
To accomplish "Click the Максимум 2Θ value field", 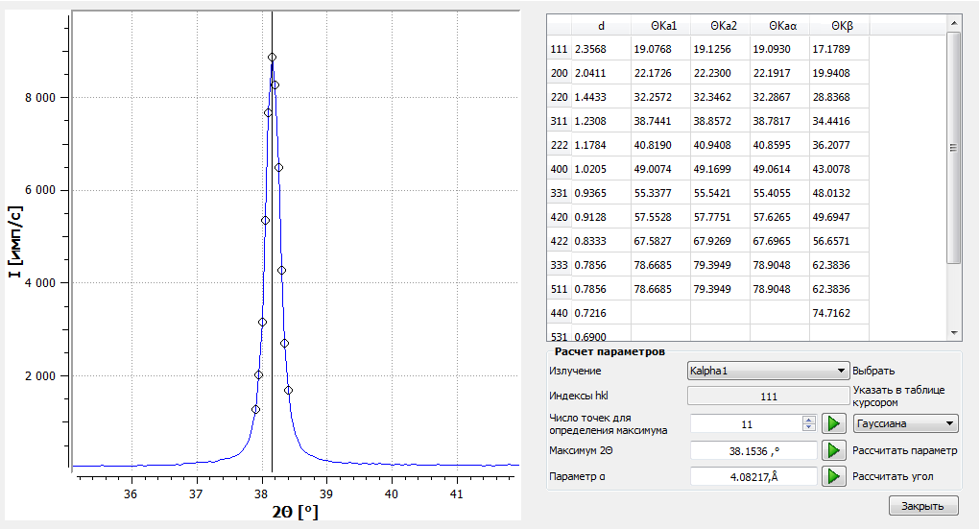I will (753, 450).
